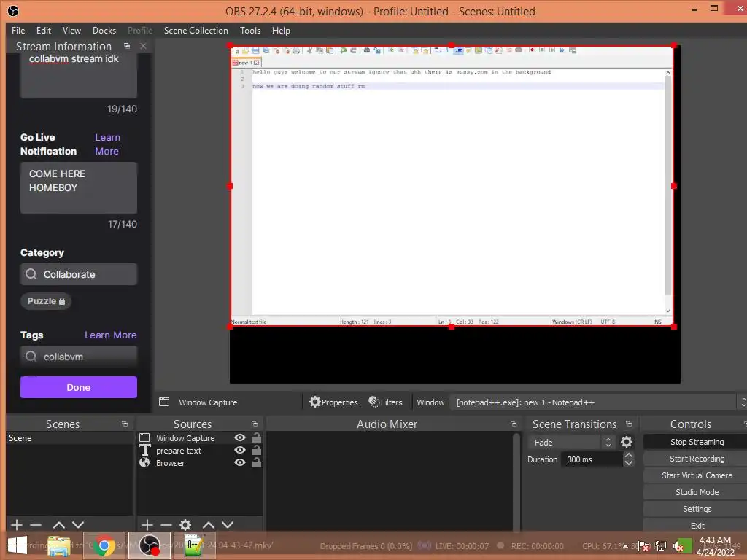Add a new scene with plus button

17,525
